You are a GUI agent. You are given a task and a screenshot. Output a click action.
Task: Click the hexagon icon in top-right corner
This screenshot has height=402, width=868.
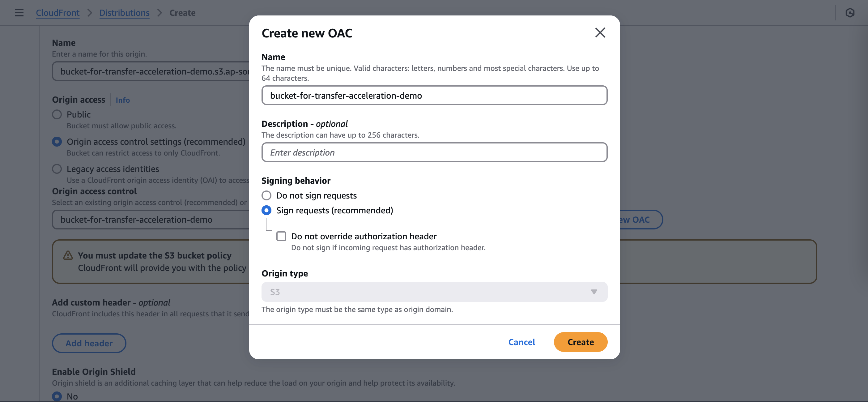click(x=850, y=13)
